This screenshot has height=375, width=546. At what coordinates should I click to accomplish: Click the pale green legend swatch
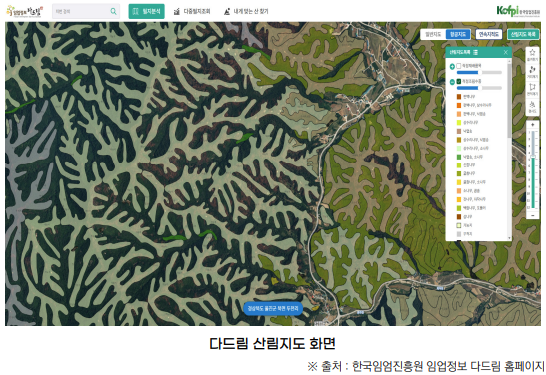point(459,148)
